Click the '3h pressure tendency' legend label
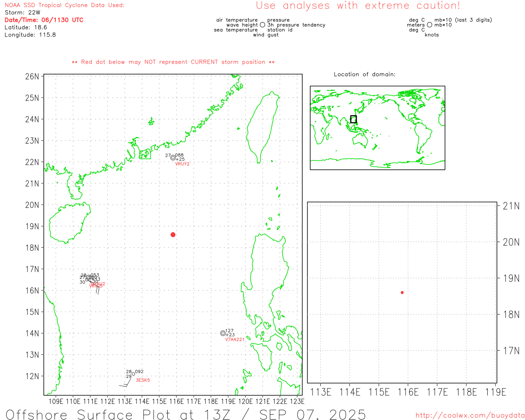 296,25
